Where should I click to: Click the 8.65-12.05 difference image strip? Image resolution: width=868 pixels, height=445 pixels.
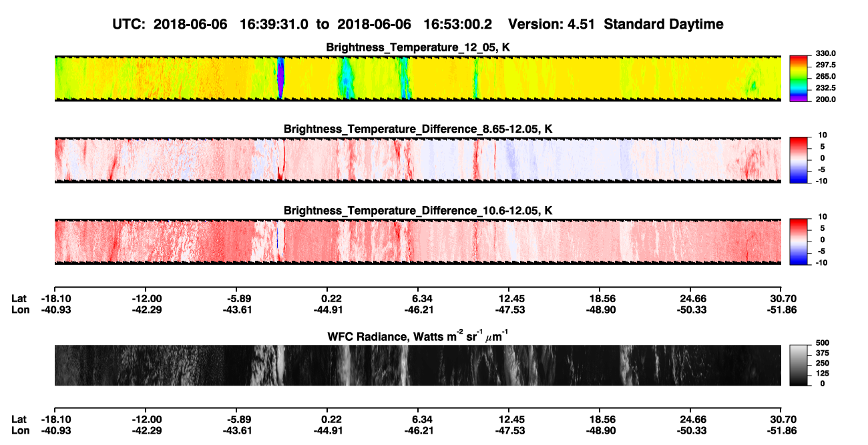click(x=417, y=160)
